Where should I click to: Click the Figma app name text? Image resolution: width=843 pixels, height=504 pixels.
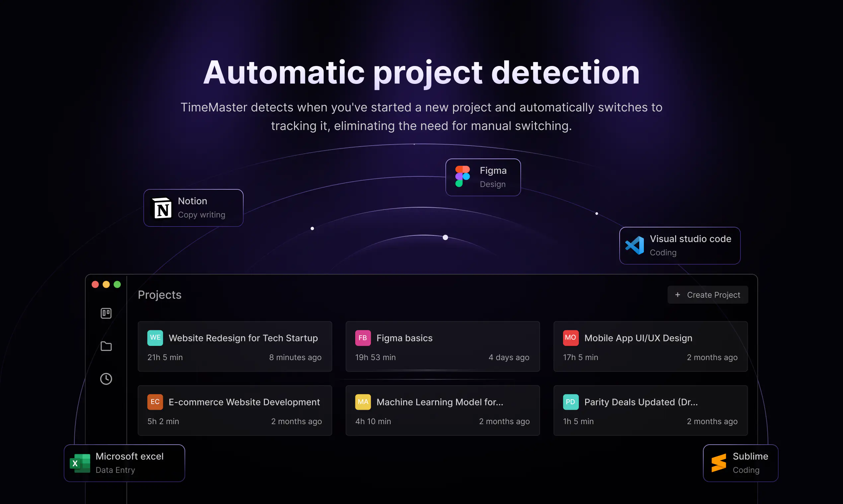(x=493, y=170)
